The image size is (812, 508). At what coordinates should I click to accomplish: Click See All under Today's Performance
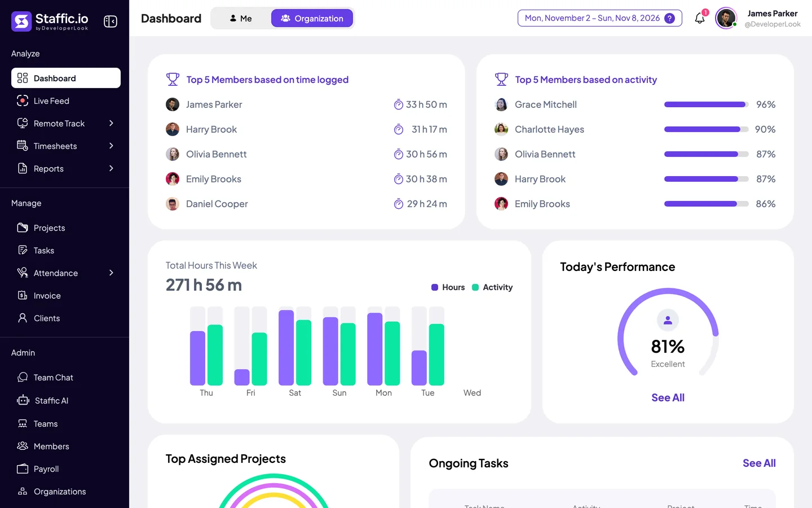(x=668, y=397)
